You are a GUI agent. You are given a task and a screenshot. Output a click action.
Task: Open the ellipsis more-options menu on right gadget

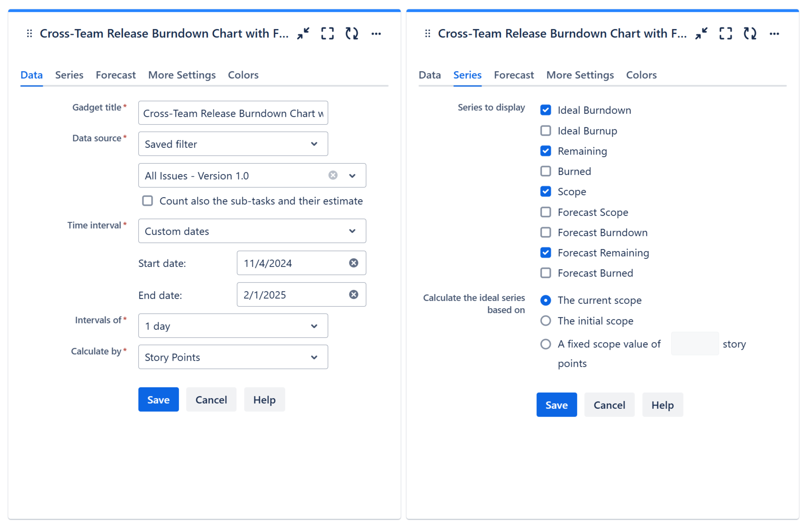tap(775, 33)
